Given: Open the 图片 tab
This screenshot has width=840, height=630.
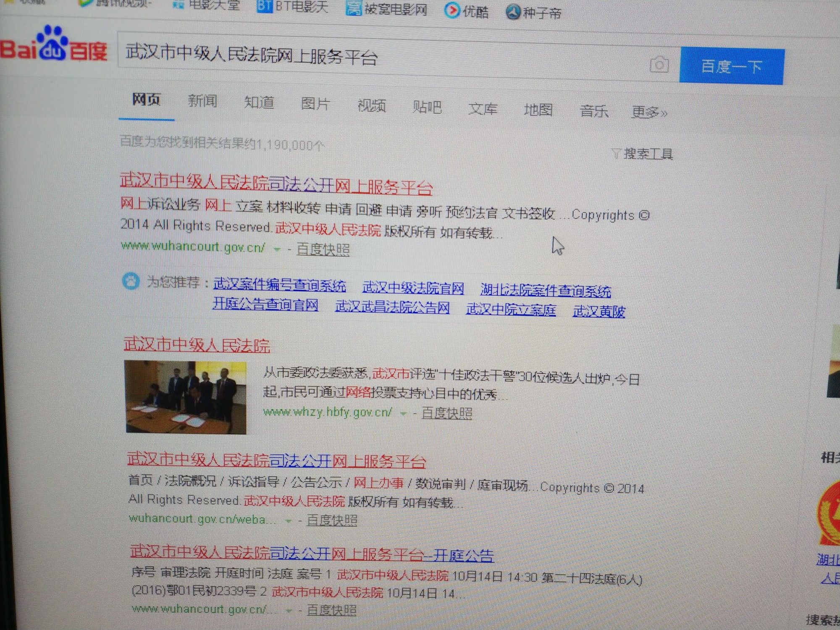Looking at the screenshot, I should click(x=315, y=104).
